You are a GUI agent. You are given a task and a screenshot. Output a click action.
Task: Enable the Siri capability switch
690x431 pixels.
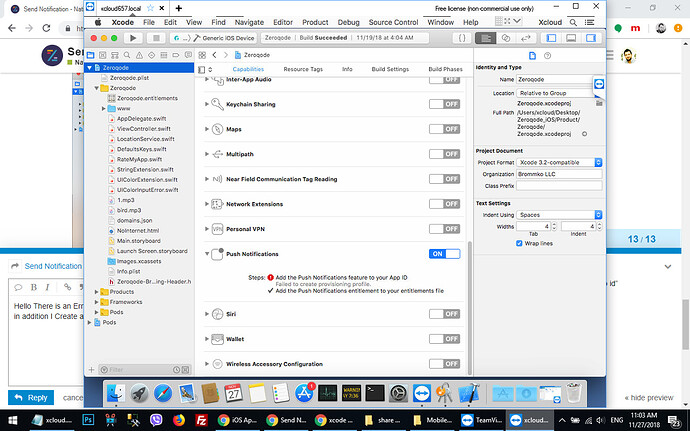pyautogui.click(x=444, y=314)
